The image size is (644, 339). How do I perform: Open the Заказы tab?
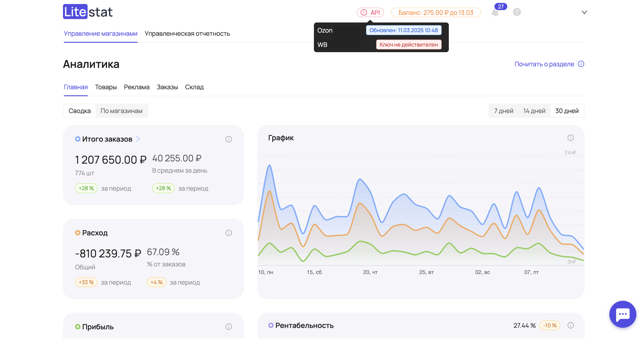[x=167, y=87]
